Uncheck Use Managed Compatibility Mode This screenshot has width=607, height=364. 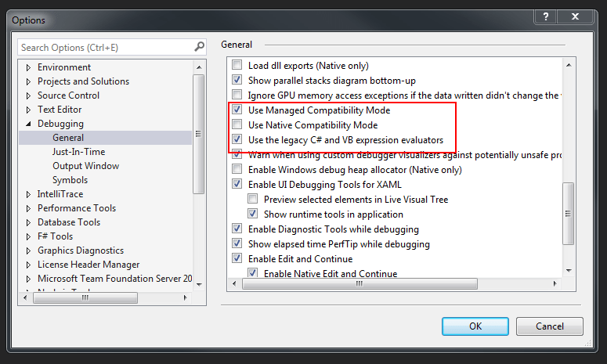[237, 110]
